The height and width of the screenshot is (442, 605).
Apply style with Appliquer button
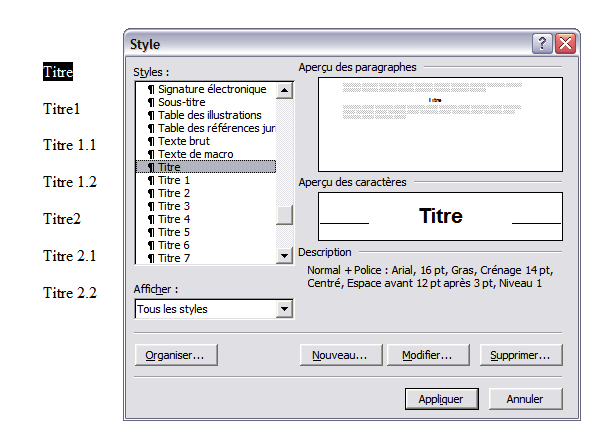tap(441, 399)
